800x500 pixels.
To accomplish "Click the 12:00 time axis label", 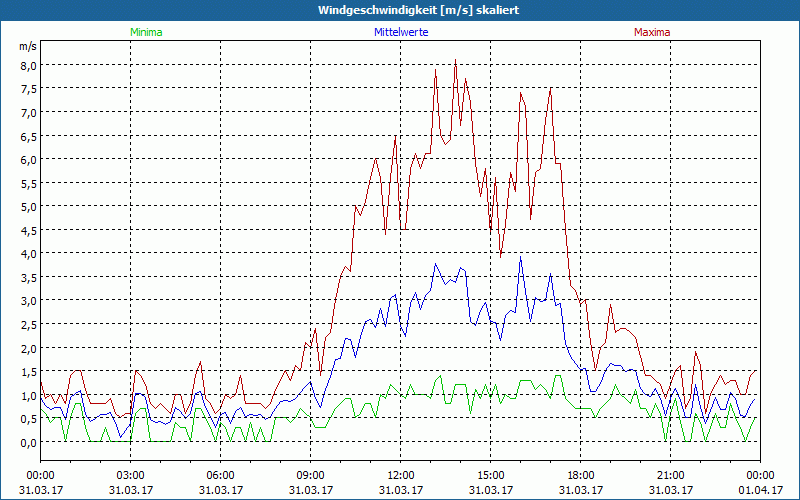I will pyautogui.click(x=401, y=476).
